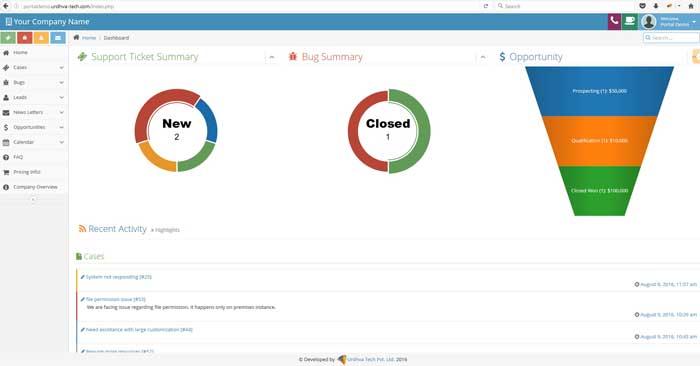Click the dollar icon beside Opportunities

point(6,127)
